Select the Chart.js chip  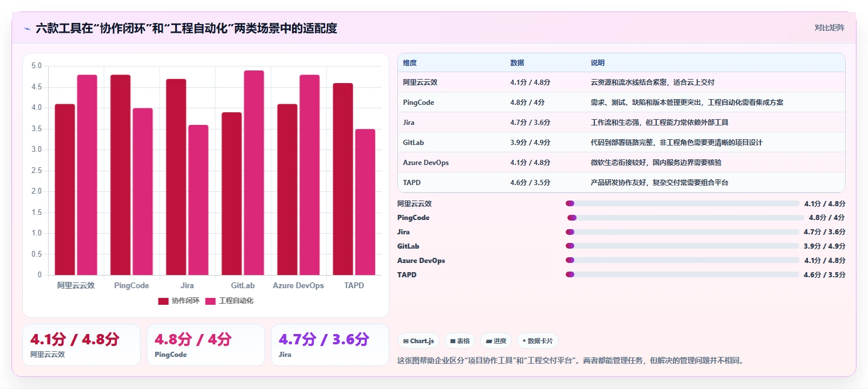418,341
